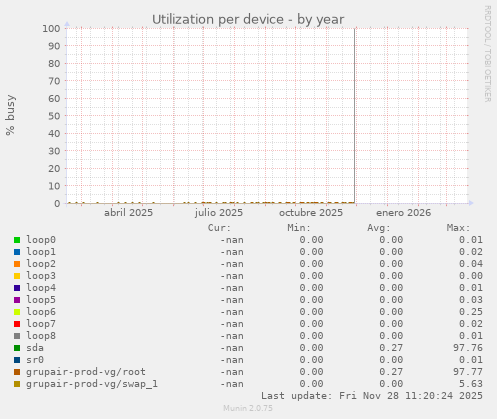The image size is (497, 419).
Task: Click loop5 max value 0.03
Action: [471, 300]
